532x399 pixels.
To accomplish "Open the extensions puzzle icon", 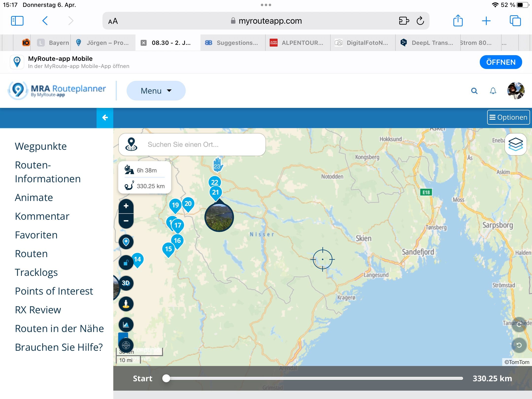I will point(404,21).
